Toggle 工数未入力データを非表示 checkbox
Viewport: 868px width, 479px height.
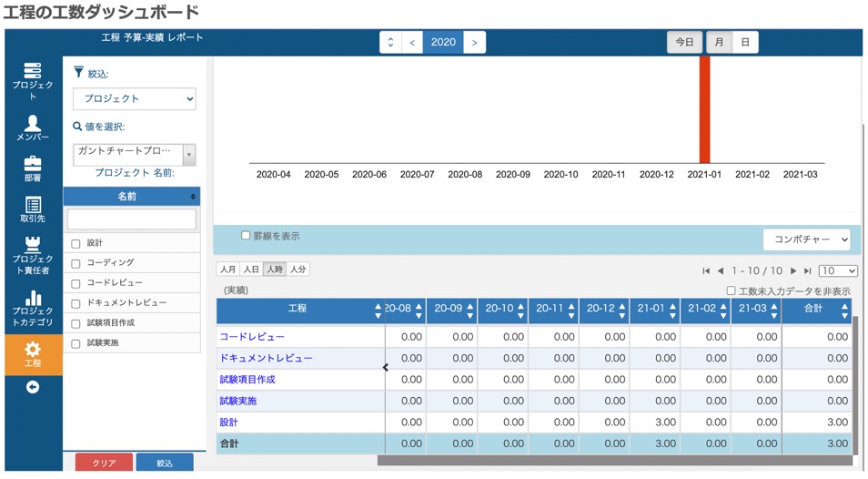[x=731, y=290]
